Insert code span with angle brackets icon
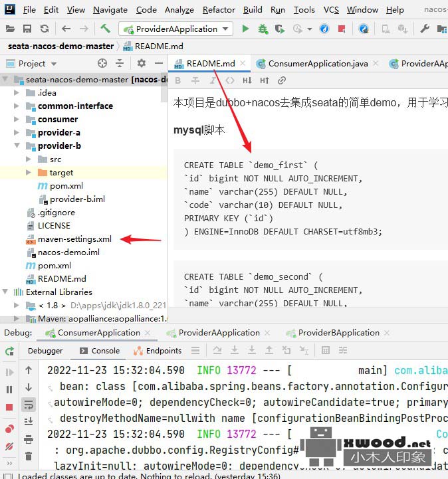 (x=230, y=80)
